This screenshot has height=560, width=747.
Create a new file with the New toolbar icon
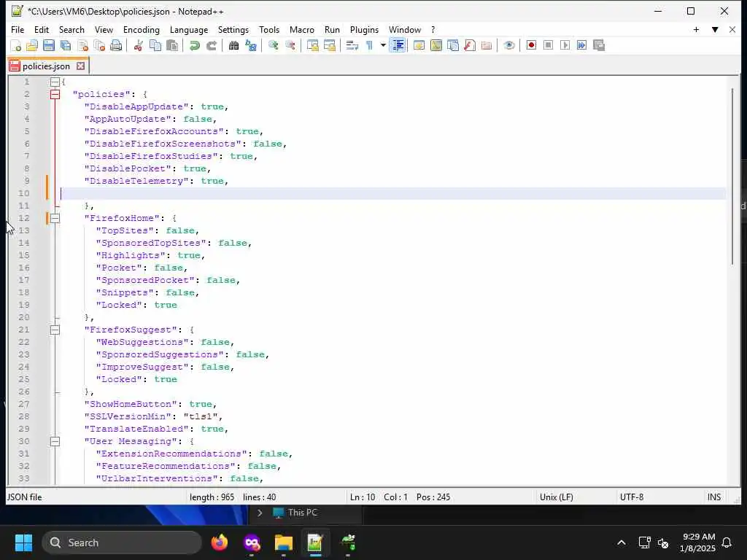(16, 45)
